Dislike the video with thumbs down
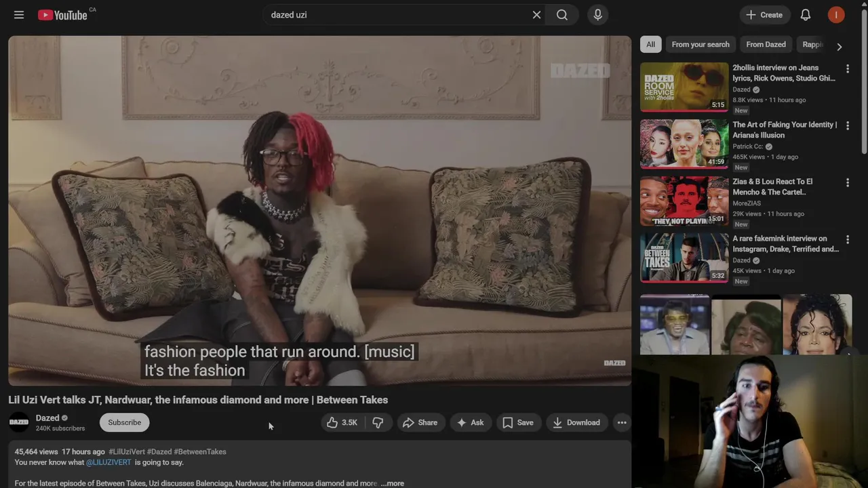This screenshot has width=868, height=488. [x=378, y=422]
